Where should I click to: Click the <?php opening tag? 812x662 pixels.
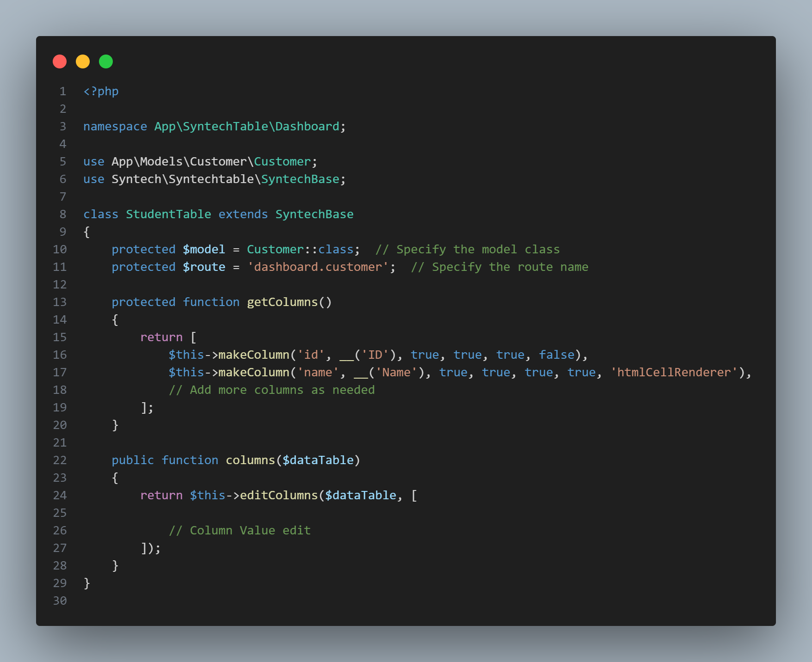101,92
